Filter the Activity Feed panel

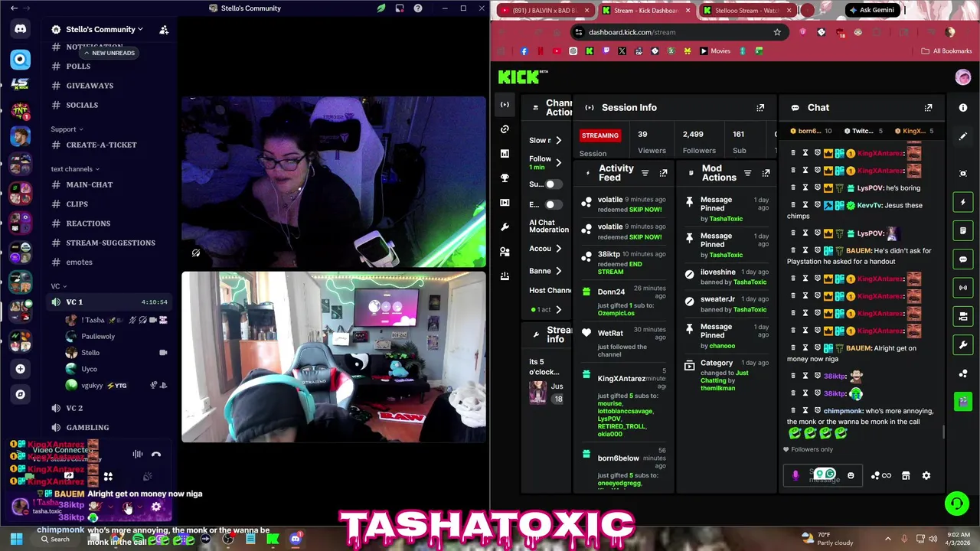click(x=645, y=173)
